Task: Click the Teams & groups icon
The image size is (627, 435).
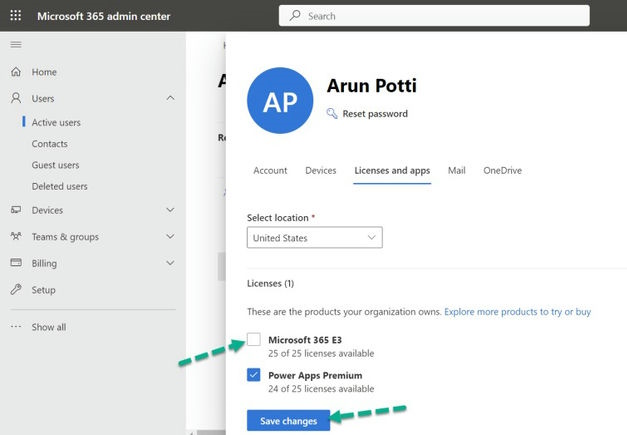Action: point(15,237)
